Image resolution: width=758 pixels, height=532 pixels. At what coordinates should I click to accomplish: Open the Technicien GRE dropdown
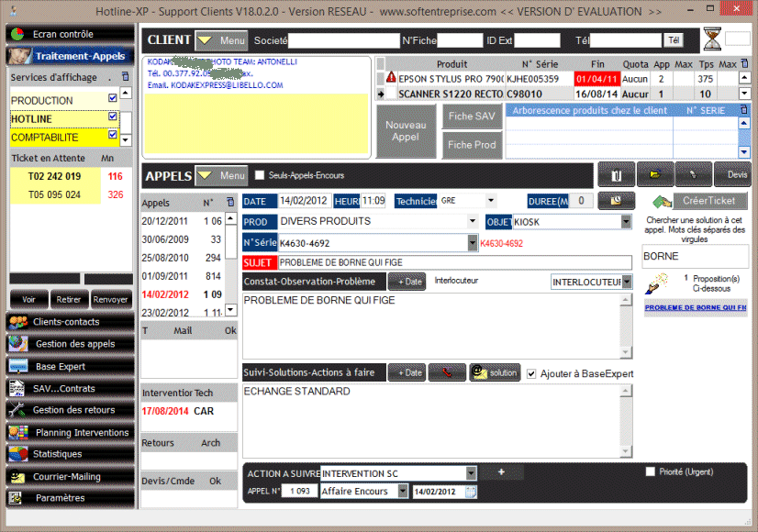(491, 201)
